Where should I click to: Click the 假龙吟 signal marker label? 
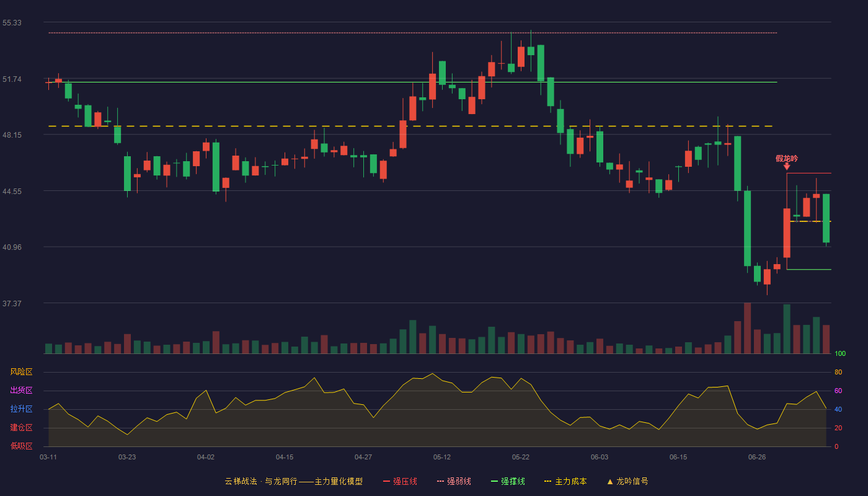pos(787,158)
